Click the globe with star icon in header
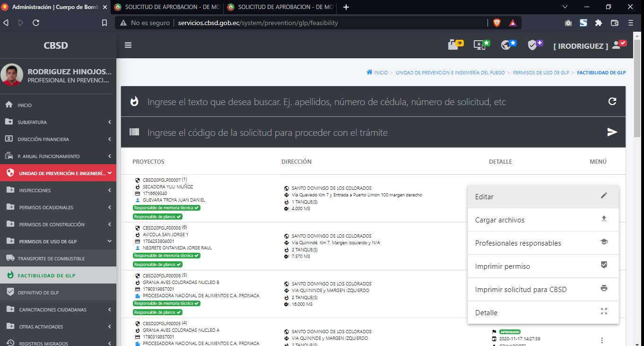Image resolution: width=644 pixels, height=346 pixels. point(508,45)
